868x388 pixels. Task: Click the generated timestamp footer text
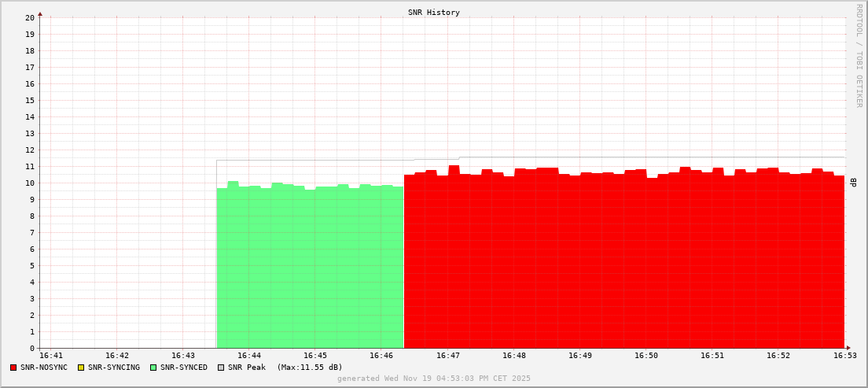[434, 379]
